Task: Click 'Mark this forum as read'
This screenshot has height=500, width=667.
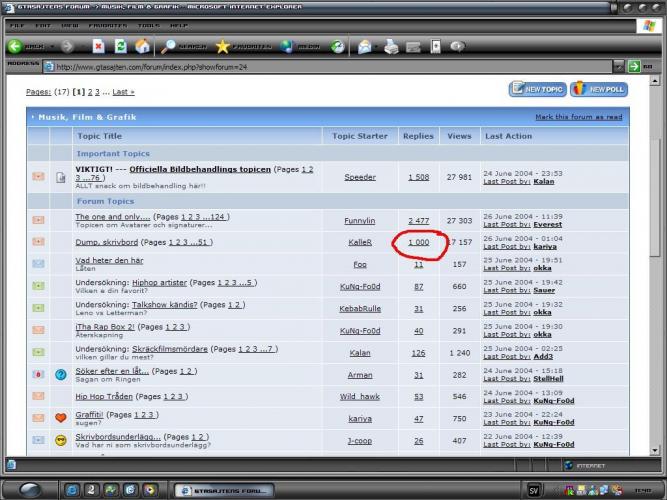Action: [x=578, y=117]
